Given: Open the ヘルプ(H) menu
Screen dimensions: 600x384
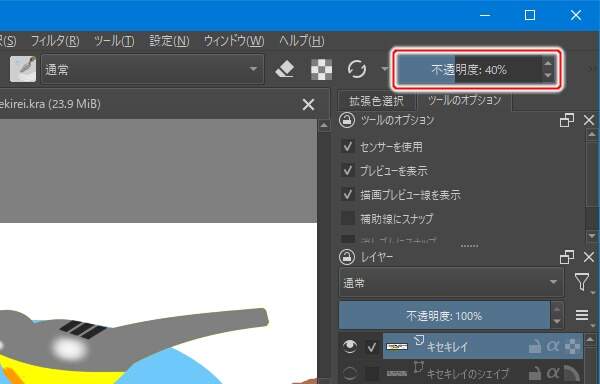Looking at the screenshot, I should coord(302,41).
